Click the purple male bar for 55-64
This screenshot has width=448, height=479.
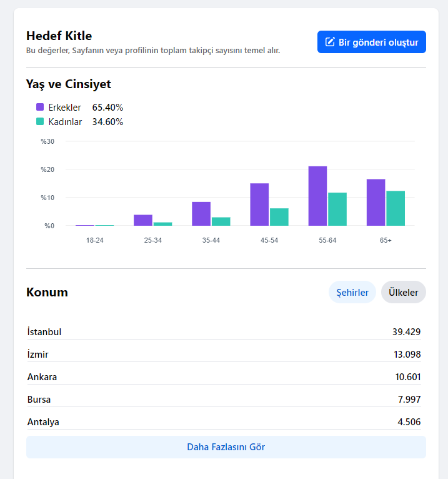317,196
